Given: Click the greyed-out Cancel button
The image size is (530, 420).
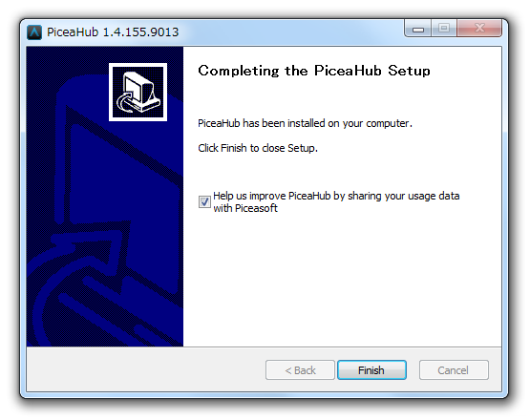Looking at the screenshot, I should (x=454, y=370).
